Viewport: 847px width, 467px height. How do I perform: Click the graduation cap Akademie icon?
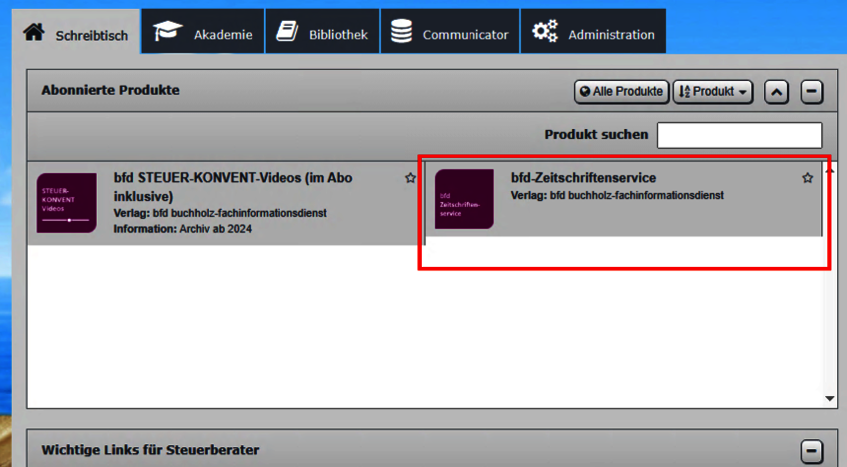[167, 31]
